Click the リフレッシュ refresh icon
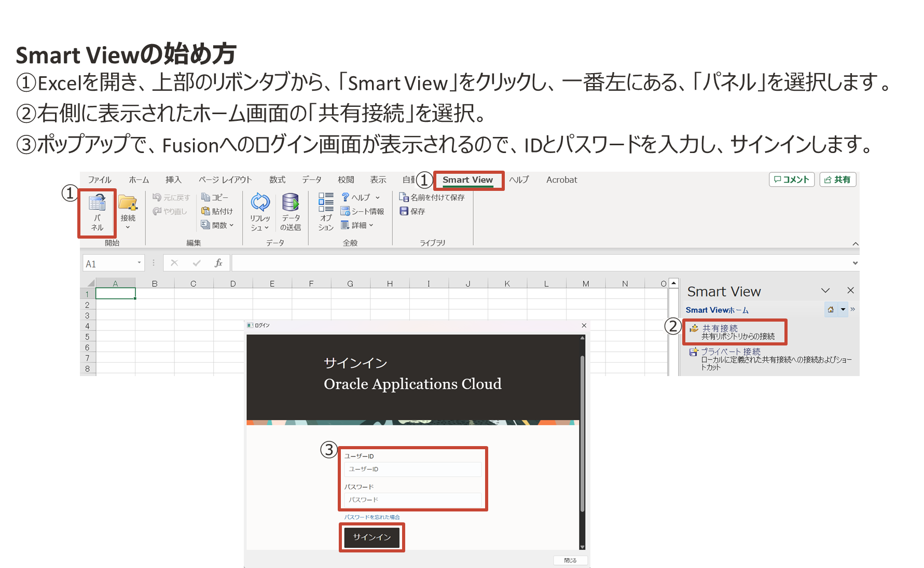 260,202
